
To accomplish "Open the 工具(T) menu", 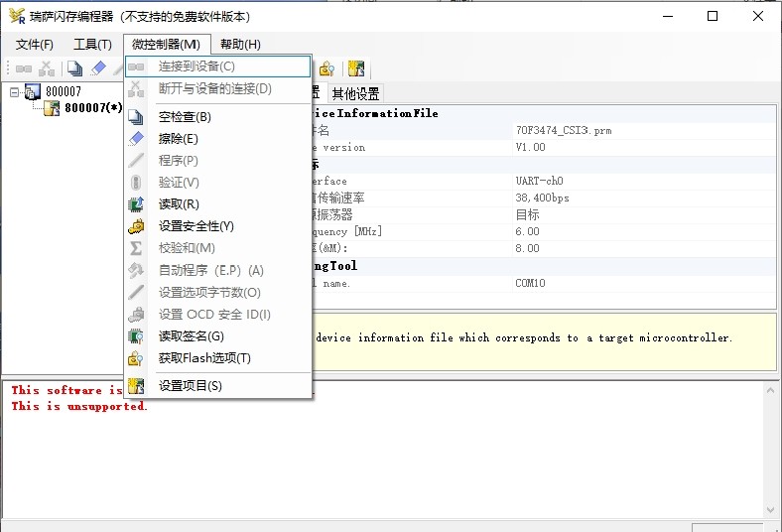I will click(92, 45).
